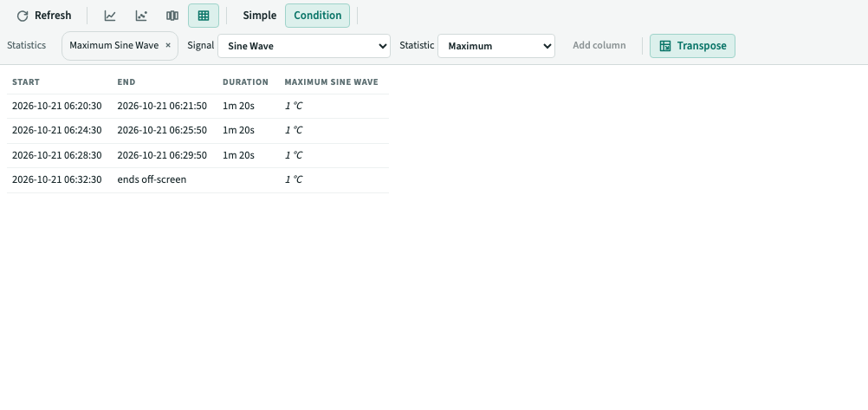
Task: Switch to Simple table mode
Action: 260,16
